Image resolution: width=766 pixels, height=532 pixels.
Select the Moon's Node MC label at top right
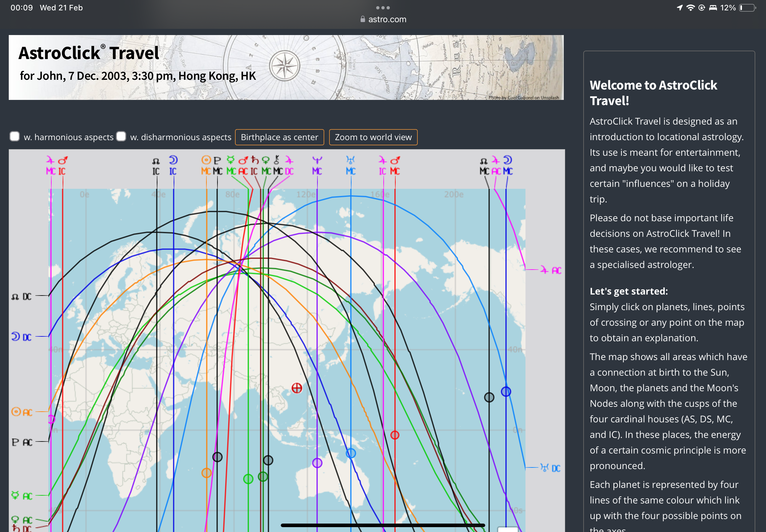pyautogui.click(x=484, y=166)
